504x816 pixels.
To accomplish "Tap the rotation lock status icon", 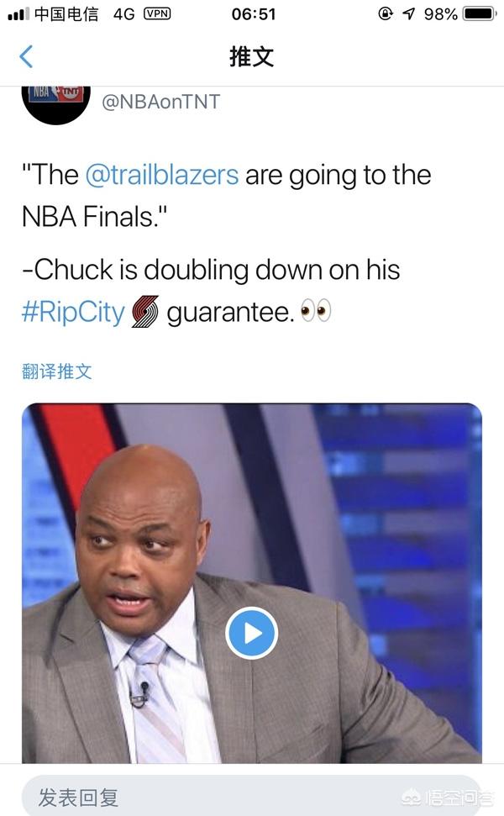I will pyautogui.click(x=386, y=13).
